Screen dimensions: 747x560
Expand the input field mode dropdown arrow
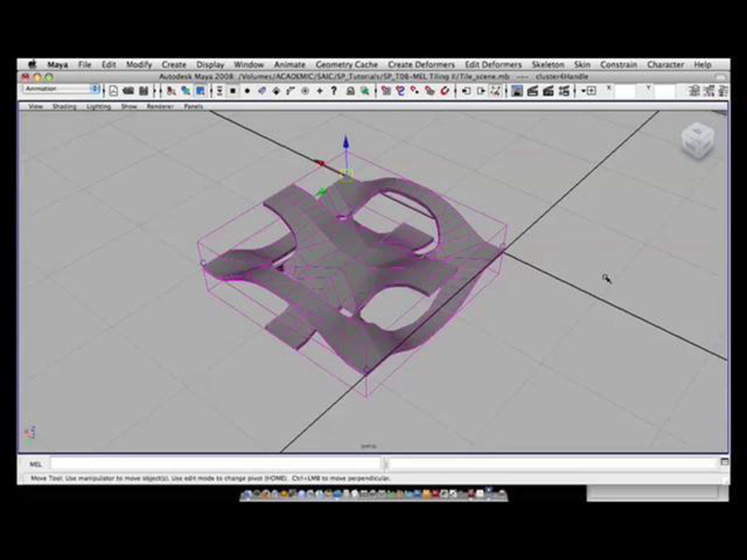(584, 91)
